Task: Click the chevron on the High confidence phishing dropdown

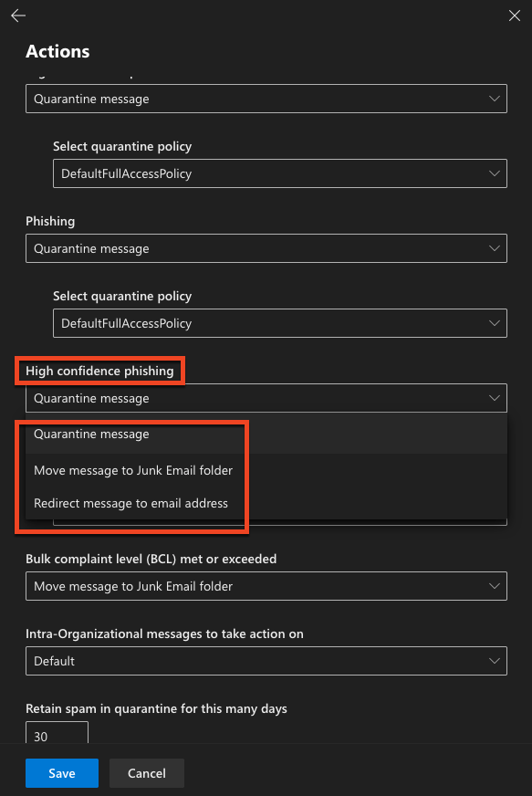Action: tap(494, 398)
